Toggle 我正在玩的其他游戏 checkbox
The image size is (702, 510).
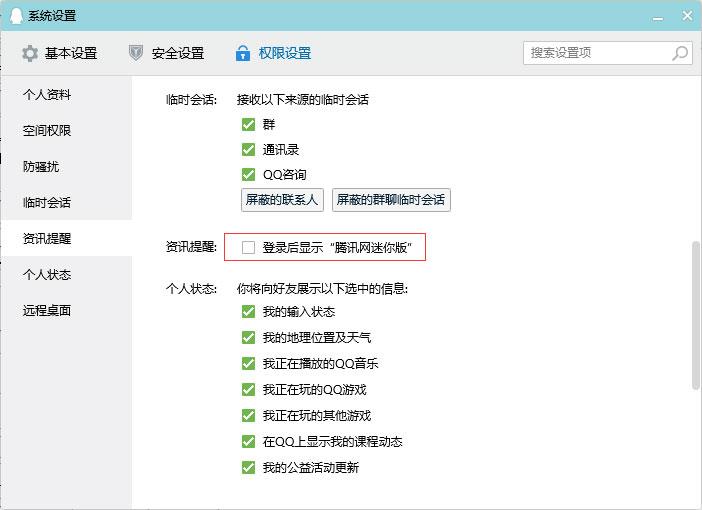[x=248, y=416]
